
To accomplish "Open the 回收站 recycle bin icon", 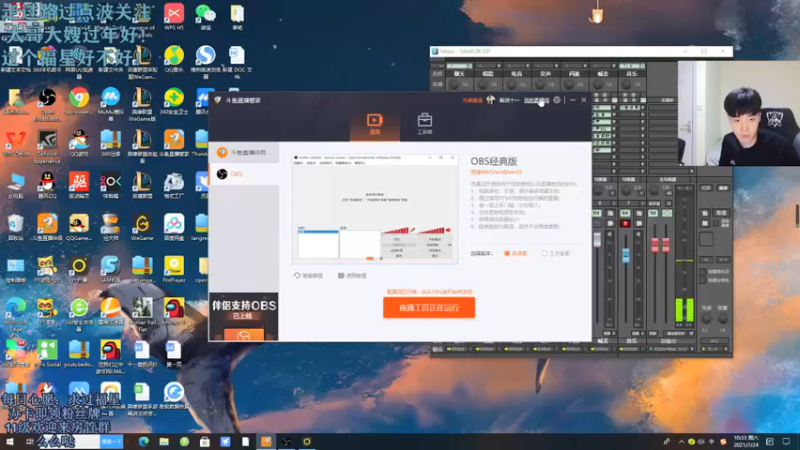I will point(15,228).
